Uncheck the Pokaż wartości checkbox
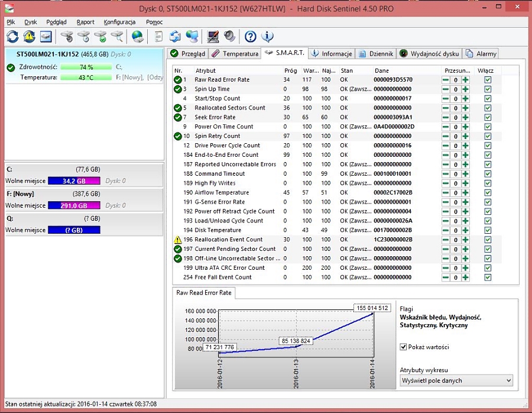Screen dimensions: 532x413 (x=403, y=347)
